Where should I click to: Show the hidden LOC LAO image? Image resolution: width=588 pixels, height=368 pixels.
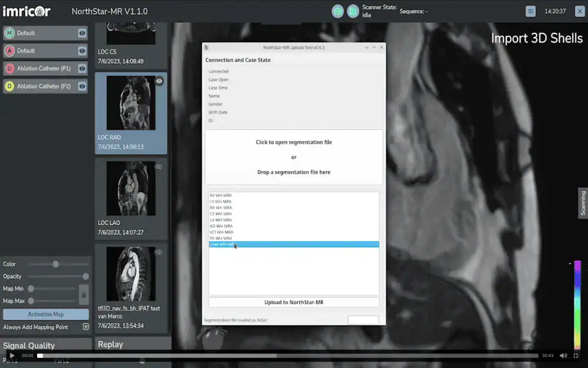[159, 167]
